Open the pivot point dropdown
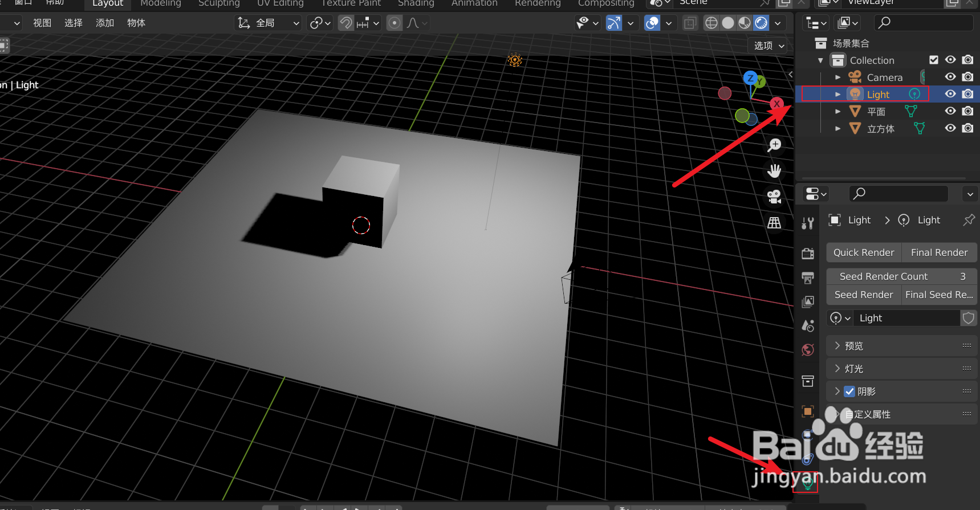980x510 pixels. click(320, 23)
